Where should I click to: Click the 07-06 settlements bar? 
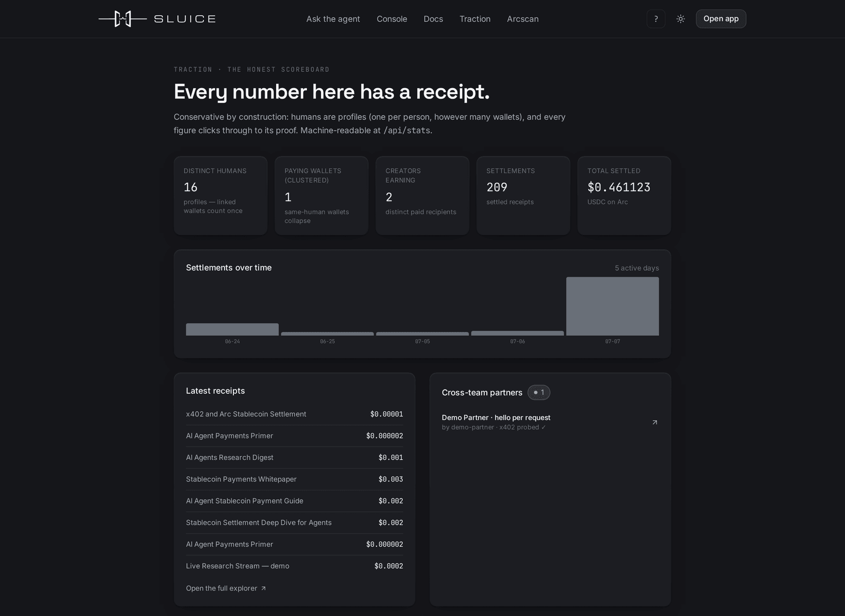pyautogui.click(x=518, y=333)
